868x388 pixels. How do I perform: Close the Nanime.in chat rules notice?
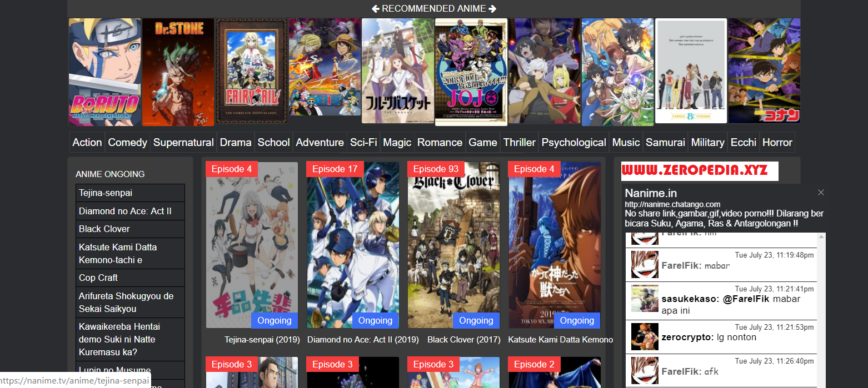click(x=821, y=193)
